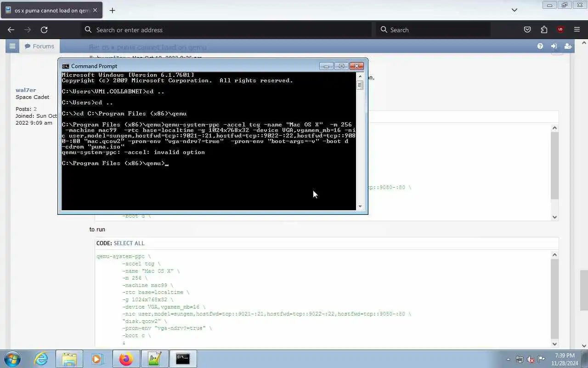Focus the browser Search box
Screen dimensions: 588x368
point(433,29)
